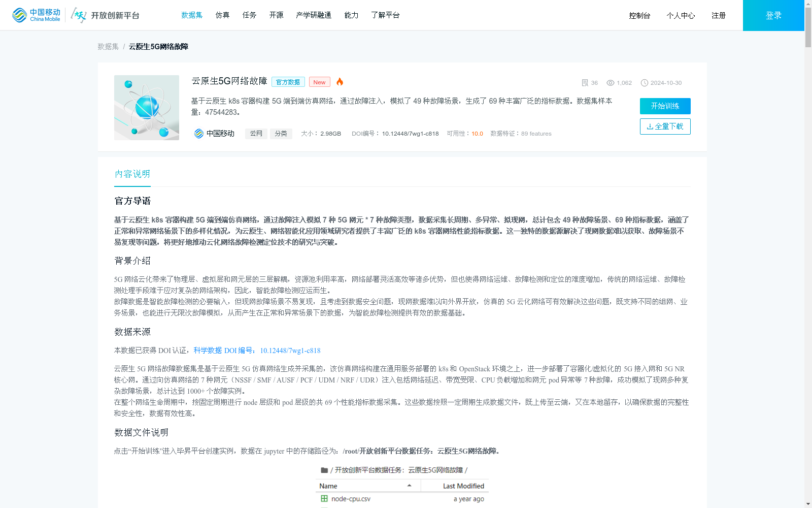This screenshot has width=812, height=508.
Task: Open the 能力 navigation item
Action: pos(351,15)
